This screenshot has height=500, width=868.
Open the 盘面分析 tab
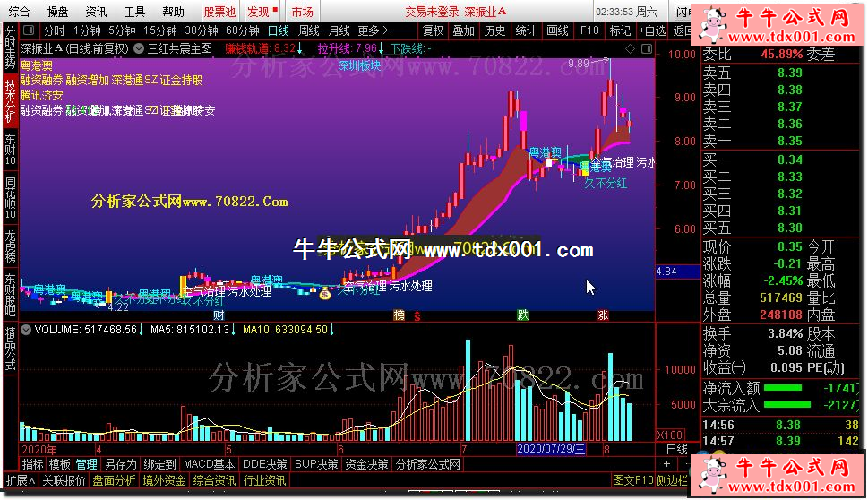(x=114, y=480)
